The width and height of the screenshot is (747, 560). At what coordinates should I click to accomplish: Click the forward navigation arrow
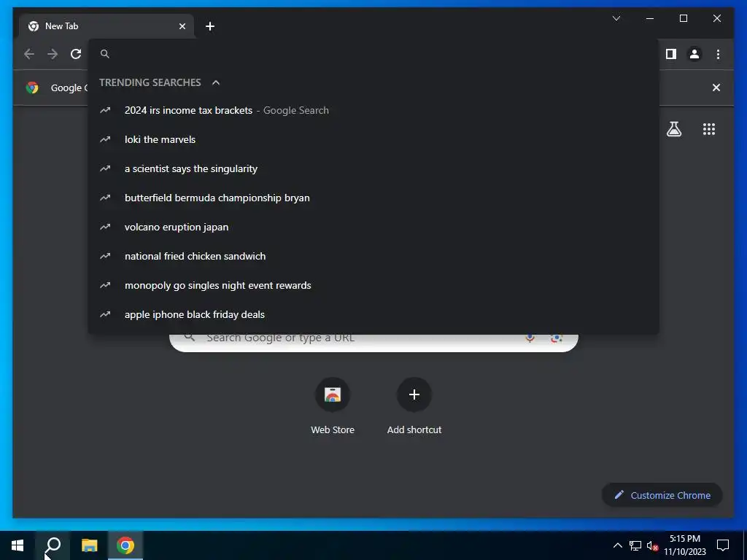point(53,54)
